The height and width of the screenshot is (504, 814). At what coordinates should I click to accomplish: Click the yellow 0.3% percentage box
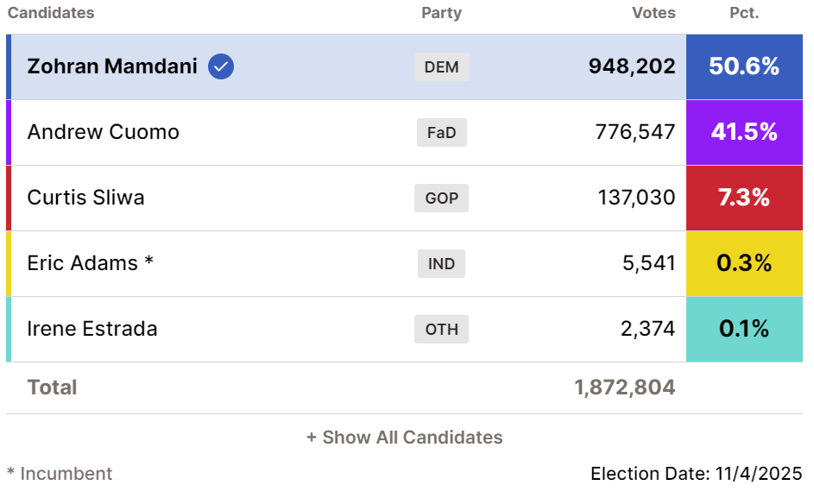(744, 263)
